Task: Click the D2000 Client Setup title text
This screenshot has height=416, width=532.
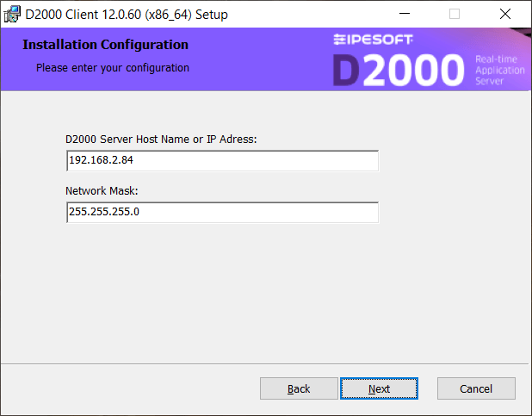Action: click(127, 15)
